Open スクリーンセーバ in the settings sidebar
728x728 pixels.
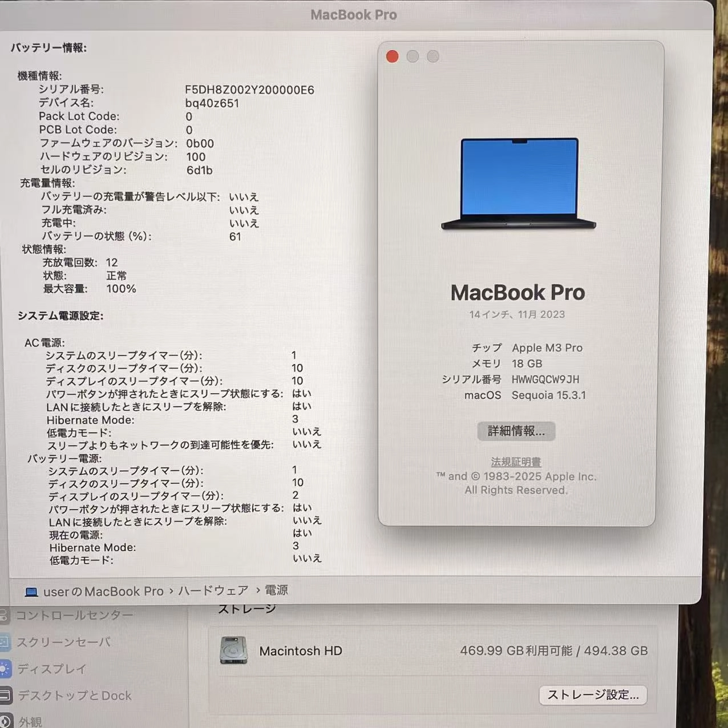[63, 642]
